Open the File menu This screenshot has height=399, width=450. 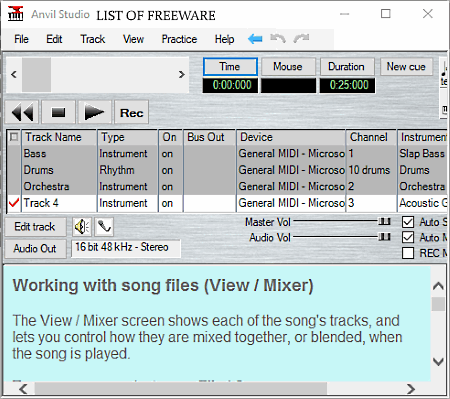(x=21, y=39)
